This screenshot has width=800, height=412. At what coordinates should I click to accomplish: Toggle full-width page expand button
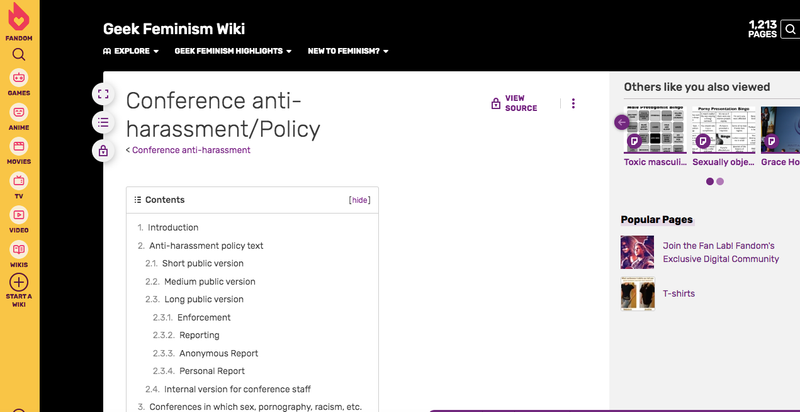point(102,94)
